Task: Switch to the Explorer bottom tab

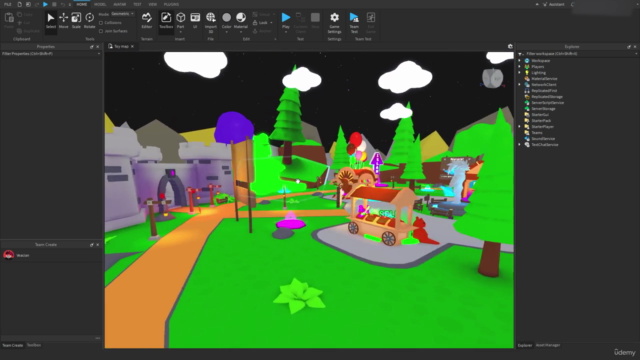Action: (525, 345)
